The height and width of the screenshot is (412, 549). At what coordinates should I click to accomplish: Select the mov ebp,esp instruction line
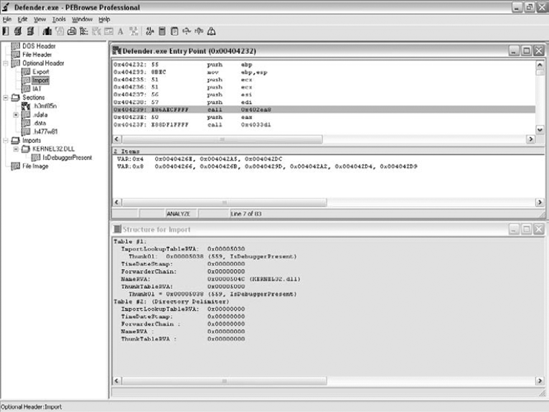tap(324, 72)
